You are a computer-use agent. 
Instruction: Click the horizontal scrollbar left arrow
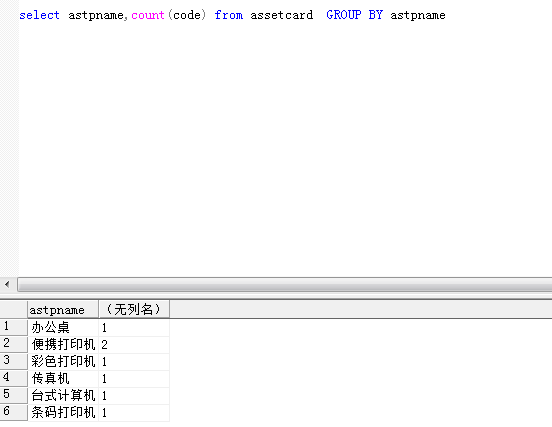tap(7, 284)
